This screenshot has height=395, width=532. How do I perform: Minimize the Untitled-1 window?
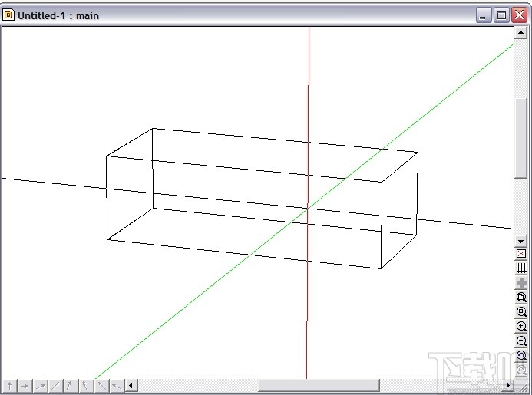pos(484,15)
